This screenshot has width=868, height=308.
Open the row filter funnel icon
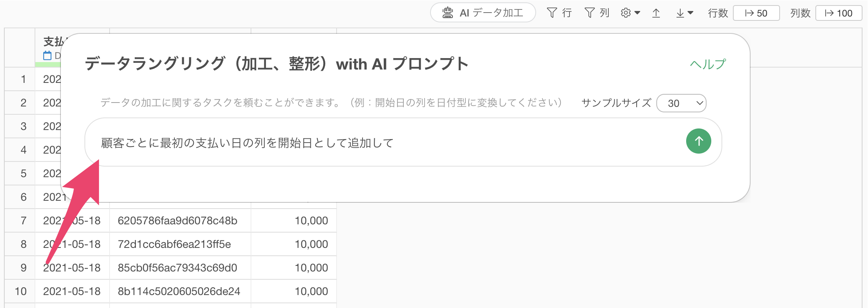552,13
